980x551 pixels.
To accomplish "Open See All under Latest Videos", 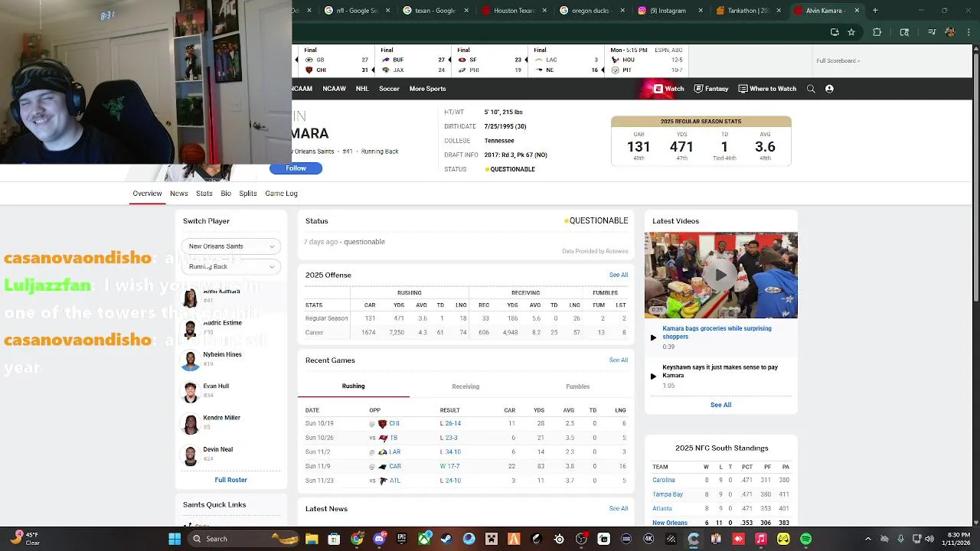I will click(720, 405).
